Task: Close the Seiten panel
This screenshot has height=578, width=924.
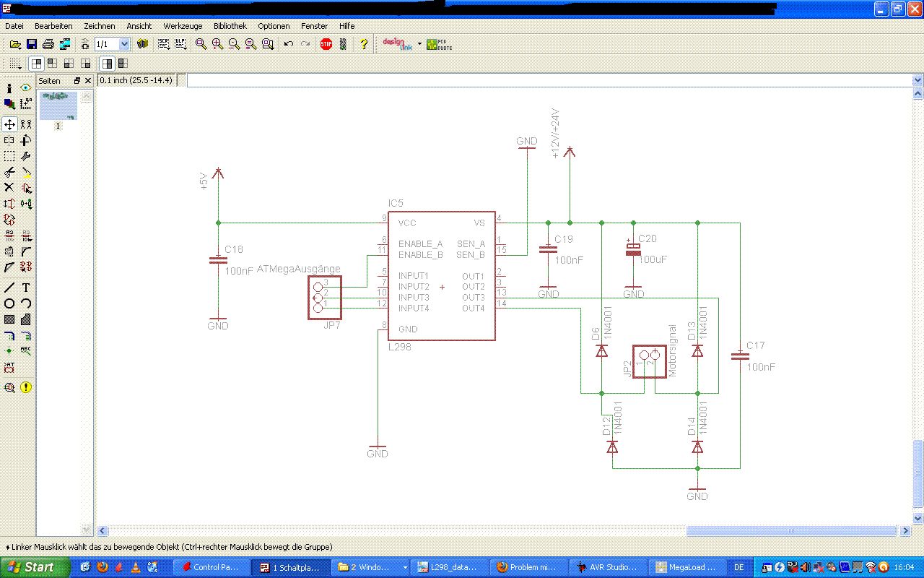Action: click(88, 81)
